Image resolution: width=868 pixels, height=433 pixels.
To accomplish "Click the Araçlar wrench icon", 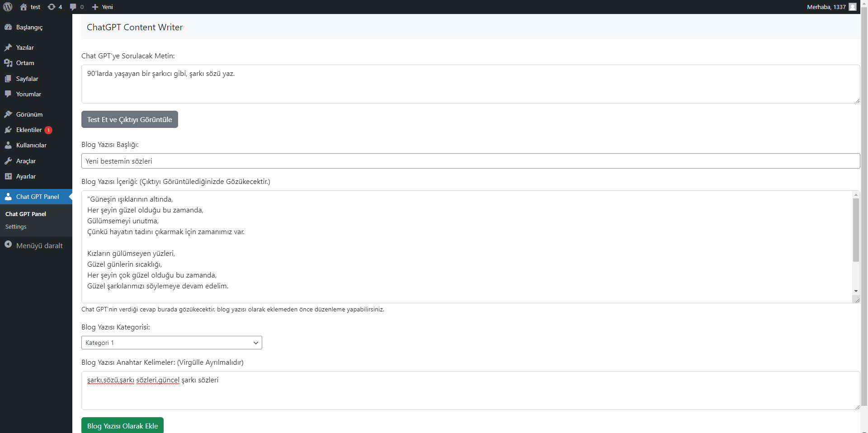I will [x=8, y=161].
